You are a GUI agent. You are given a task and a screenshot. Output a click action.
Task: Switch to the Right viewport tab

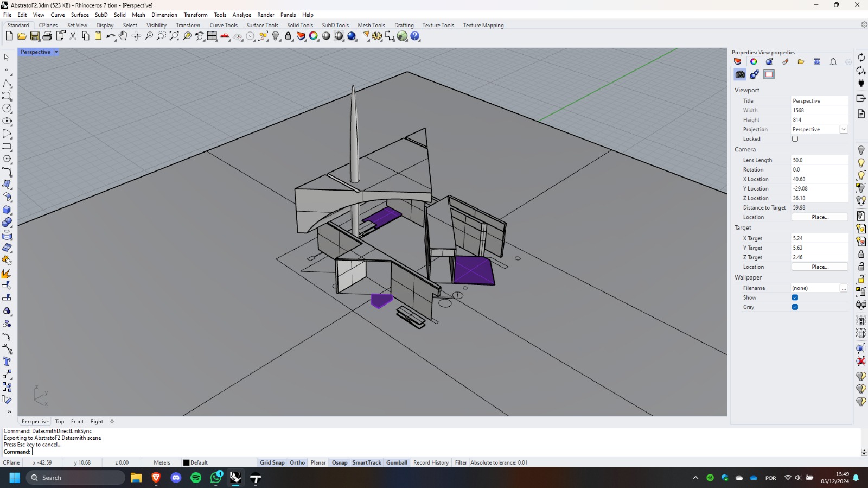click(97, 421)
